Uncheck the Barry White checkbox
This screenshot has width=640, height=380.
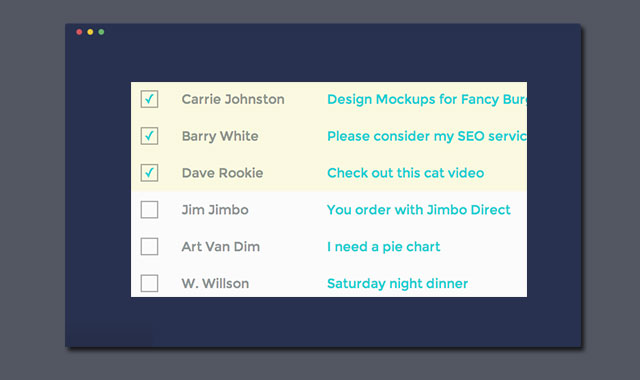point(149,136)
